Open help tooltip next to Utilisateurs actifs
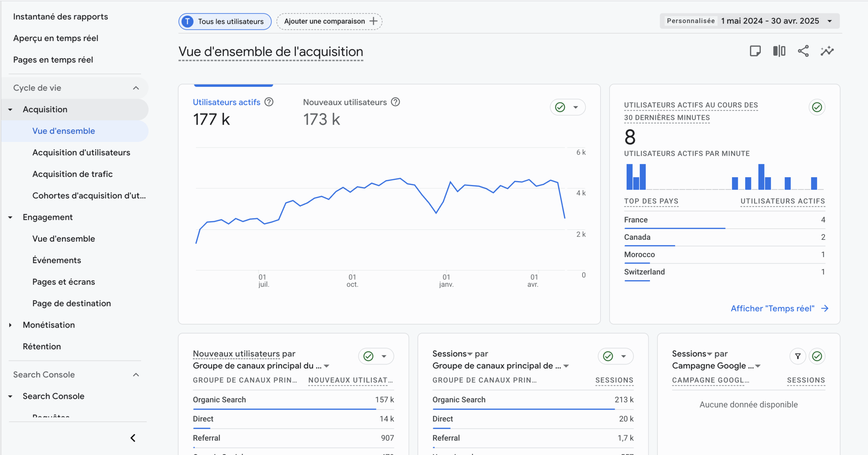The height and width of the screenshot is (455, 868). tap(269, 102)
